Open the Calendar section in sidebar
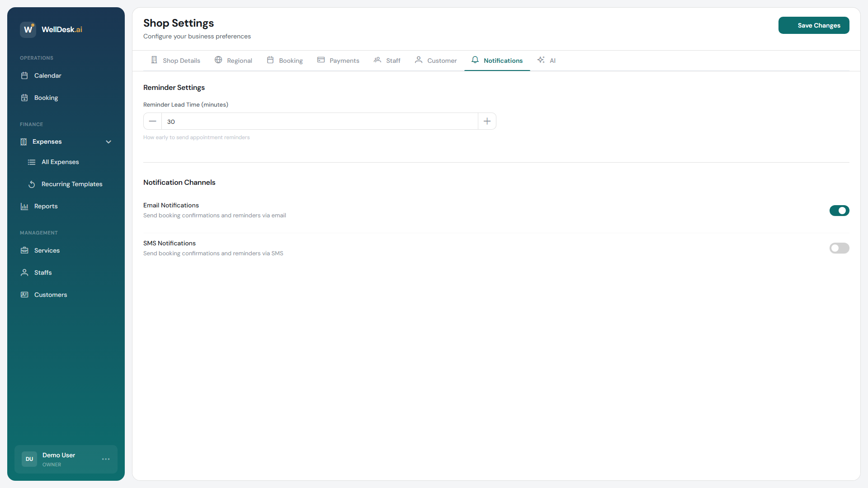This screenshot has height=488, width=868. 48,75
